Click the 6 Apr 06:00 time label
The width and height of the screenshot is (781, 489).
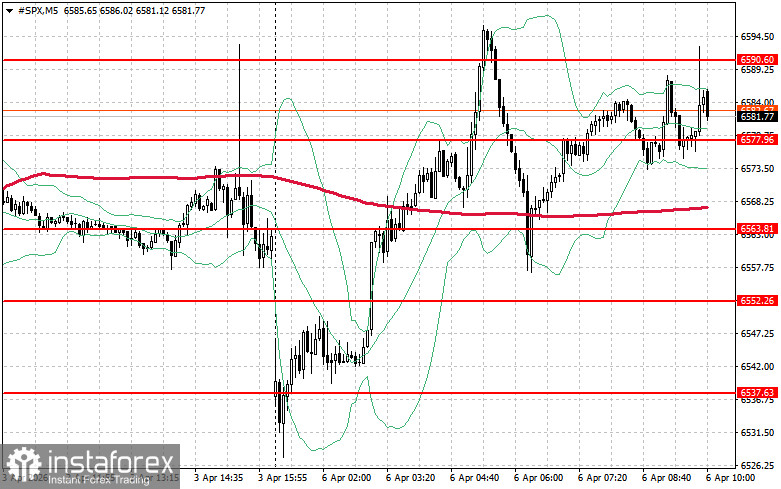(538, 478)
